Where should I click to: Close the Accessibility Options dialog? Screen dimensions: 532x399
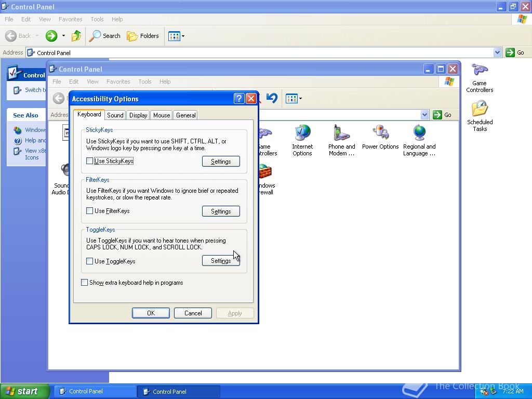[251, 98]
